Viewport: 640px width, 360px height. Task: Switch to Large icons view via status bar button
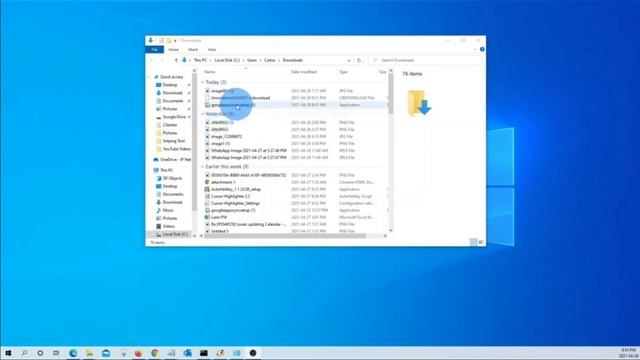481,242
